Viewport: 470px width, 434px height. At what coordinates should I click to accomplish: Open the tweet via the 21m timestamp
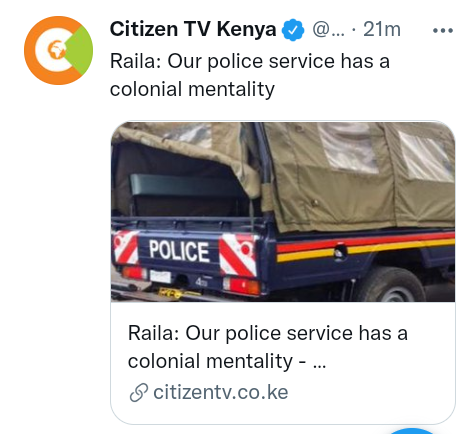tap(382, 30)
